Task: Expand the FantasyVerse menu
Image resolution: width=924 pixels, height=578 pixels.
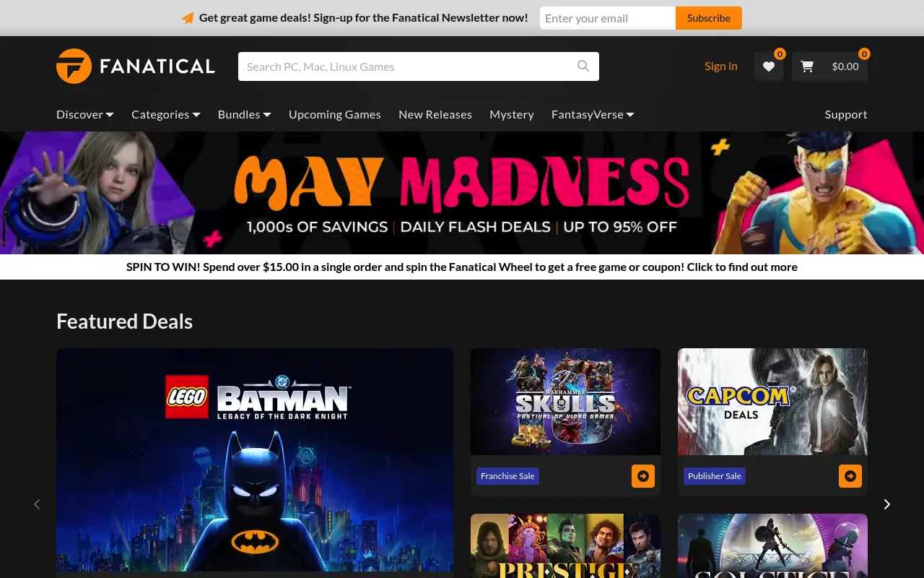Action: (593, 114)
